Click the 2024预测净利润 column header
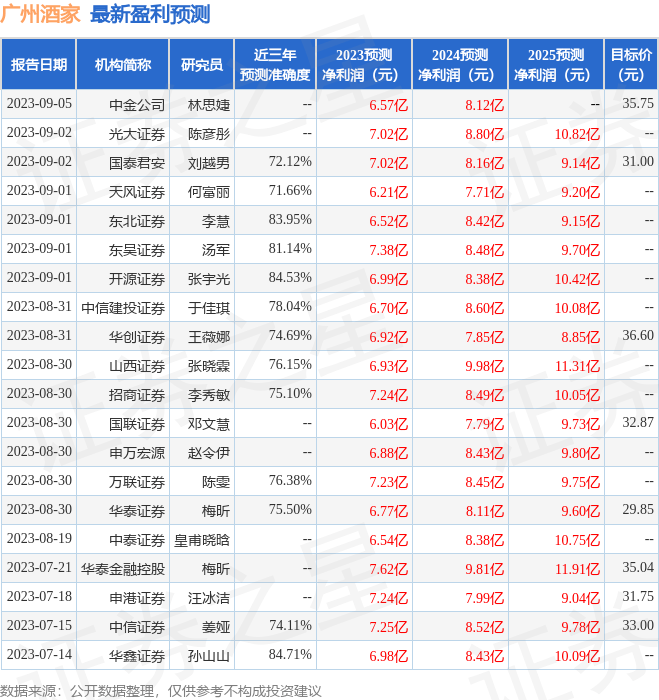The width and height of the screenshot is (659, 700). (460, 65)
